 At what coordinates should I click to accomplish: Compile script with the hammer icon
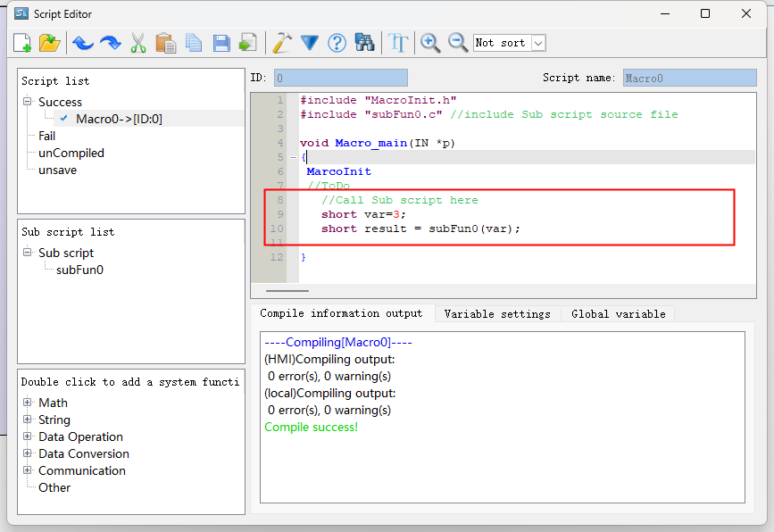pyautogui.click(x=282, y=43)
